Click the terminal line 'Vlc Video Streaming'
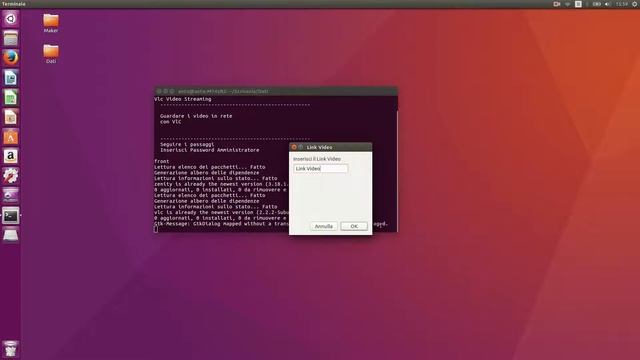This screenshot has height=360, width=640. (x=182, y=99)
